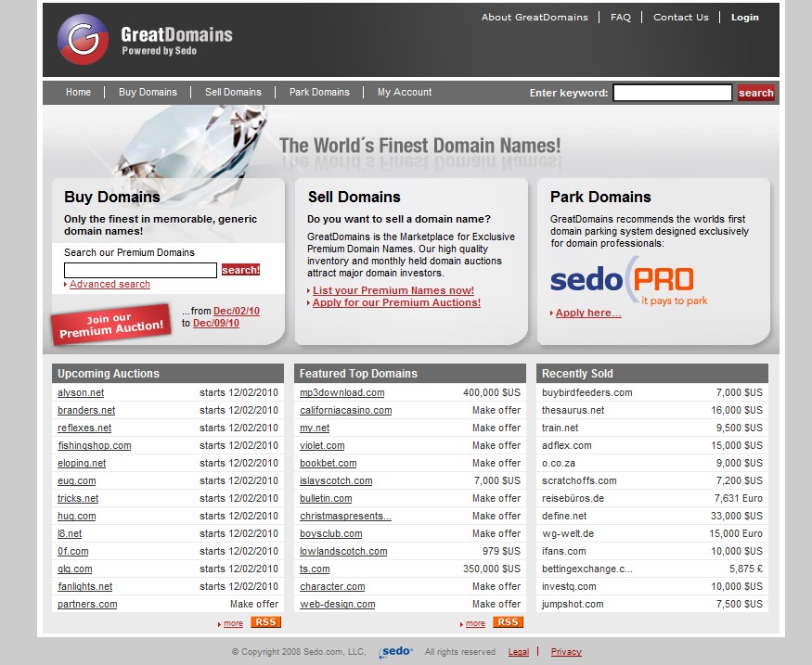Open About GreatDomains page
The width and height of the screenshot is (812, 665).
pyautogui.click(x=535, y=17)
